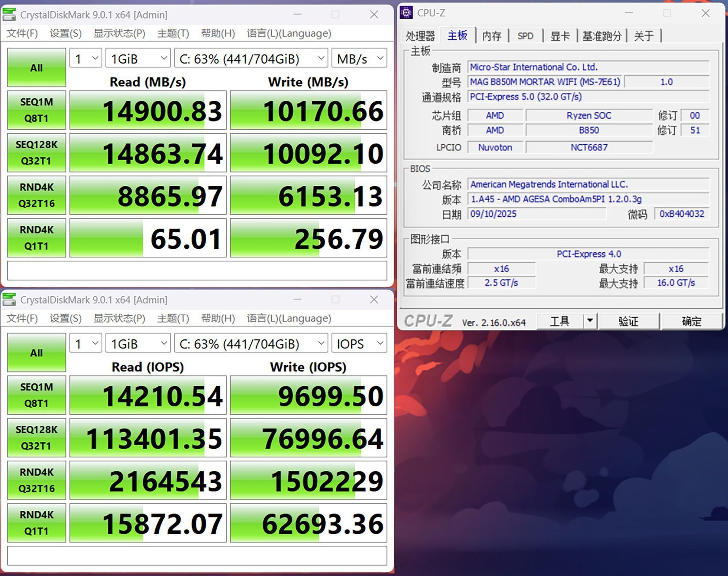Image resolution: width=728 pixels, height=576 pixels.
Task: Start the SEQ1M Q8T1 test in the top window
Action: tap(36, 110)
